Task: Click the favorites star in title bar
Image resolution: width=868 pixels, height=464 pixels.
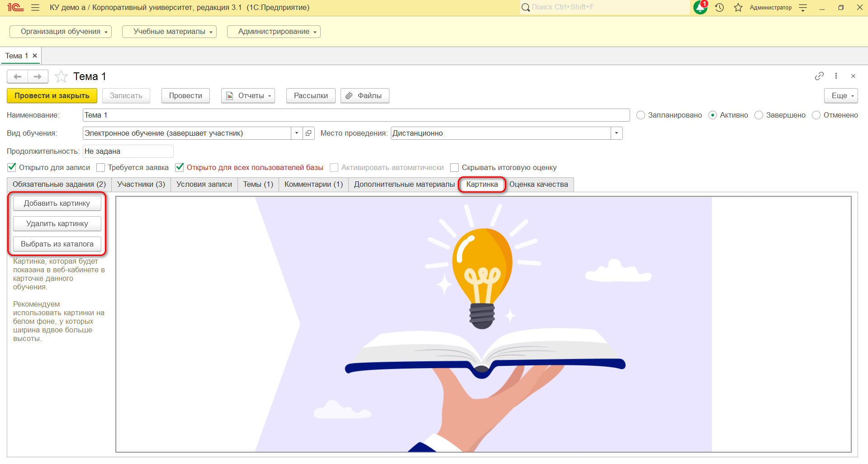Action: point(738,7)
